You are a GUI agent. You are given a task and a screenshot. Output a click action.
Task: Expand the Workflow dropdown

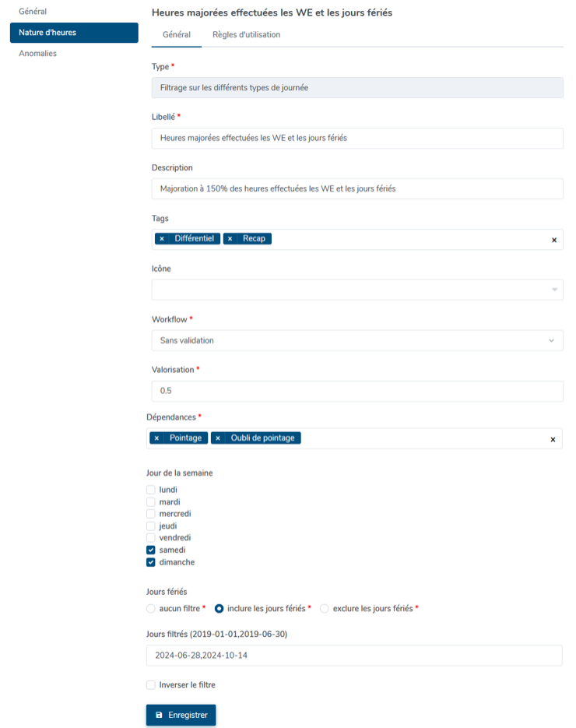coord(357,341)
